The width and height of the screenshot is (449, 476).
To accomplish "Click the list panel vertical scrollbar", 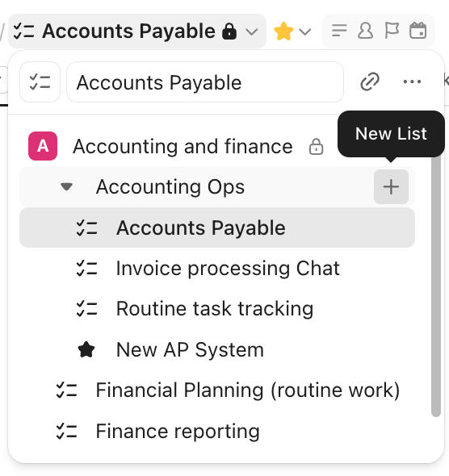I will point(436,286).
